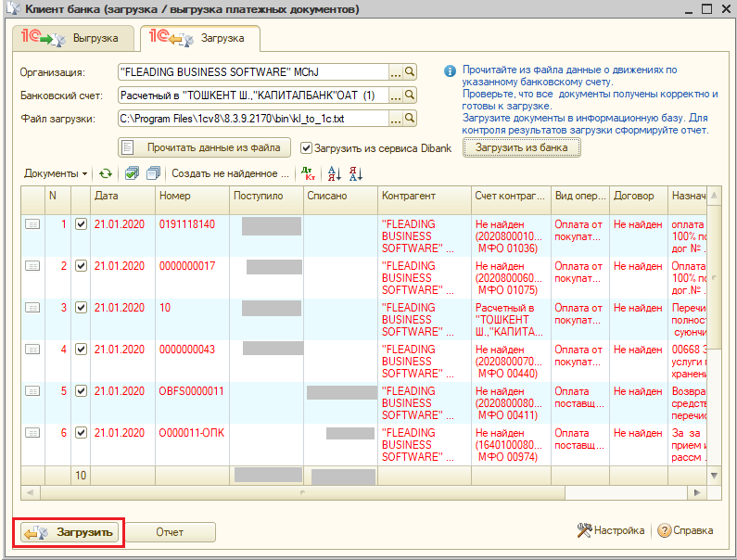Click document icon in row 6

32,433
